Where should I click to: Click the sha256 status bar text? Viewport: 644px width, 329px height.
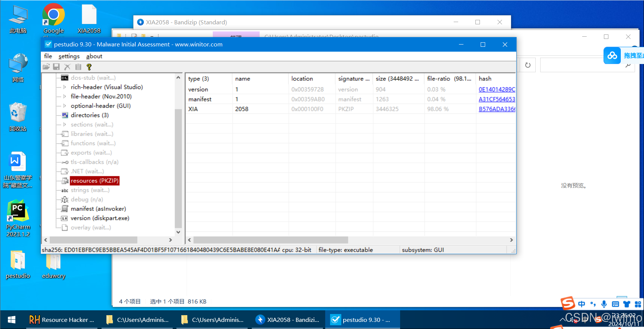161,250
